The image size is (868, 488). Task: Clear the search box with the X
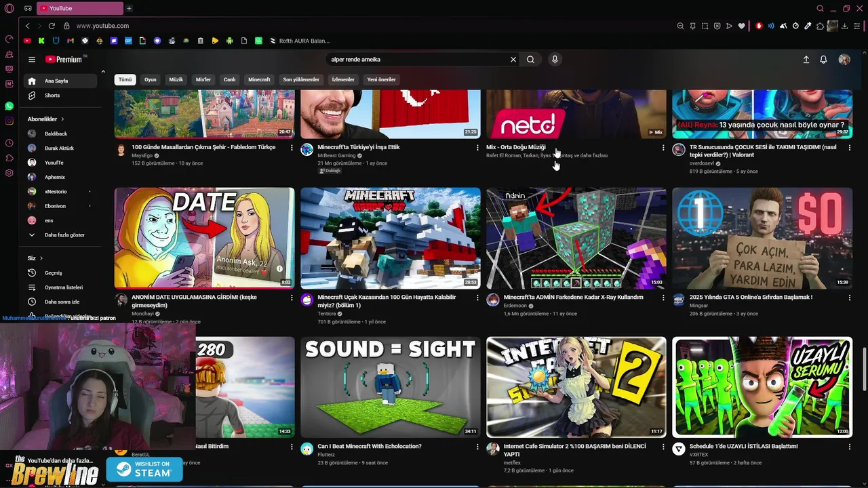(513, 60)
